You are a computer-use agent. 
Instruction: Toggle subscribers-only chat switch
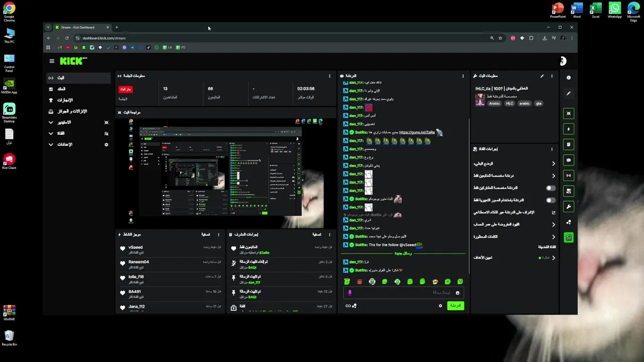click(551, 188)
